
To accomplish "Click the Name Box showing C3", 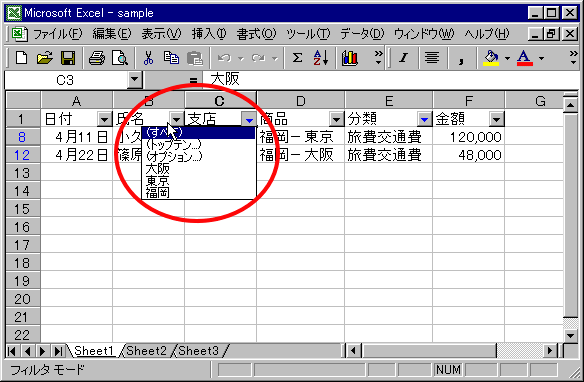I will 66,80.
